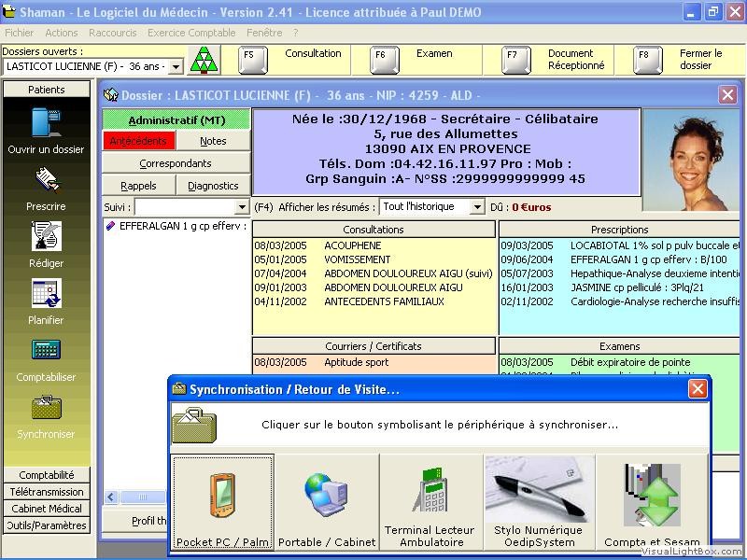Screen dimensions: 747x560
Task: Expand the Dossiers ouverts patient dropdown
Action: (176, 66)
